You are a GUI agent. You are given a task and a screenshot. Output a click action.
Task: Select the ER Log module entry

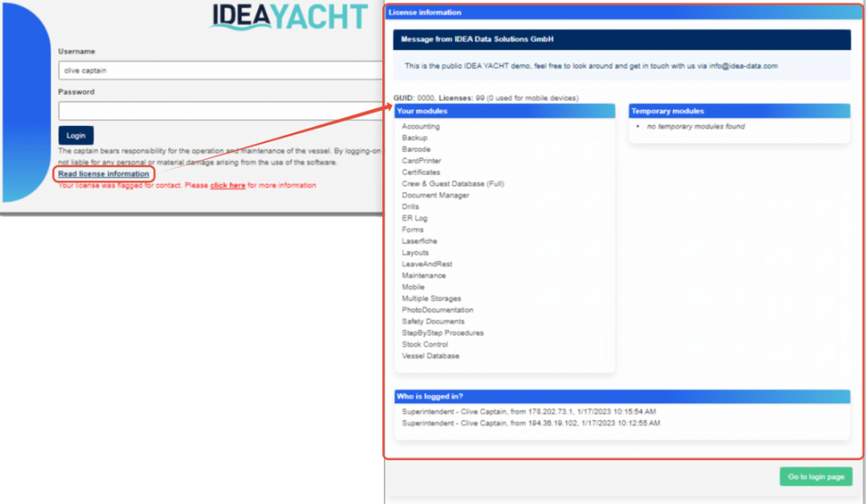pos(414,218)
